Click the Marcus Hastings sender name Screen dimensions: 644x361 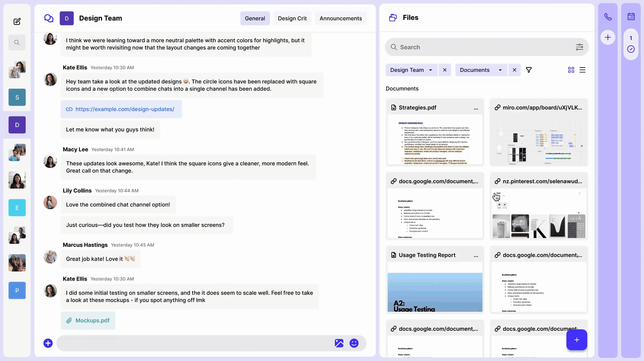(85, 245)
